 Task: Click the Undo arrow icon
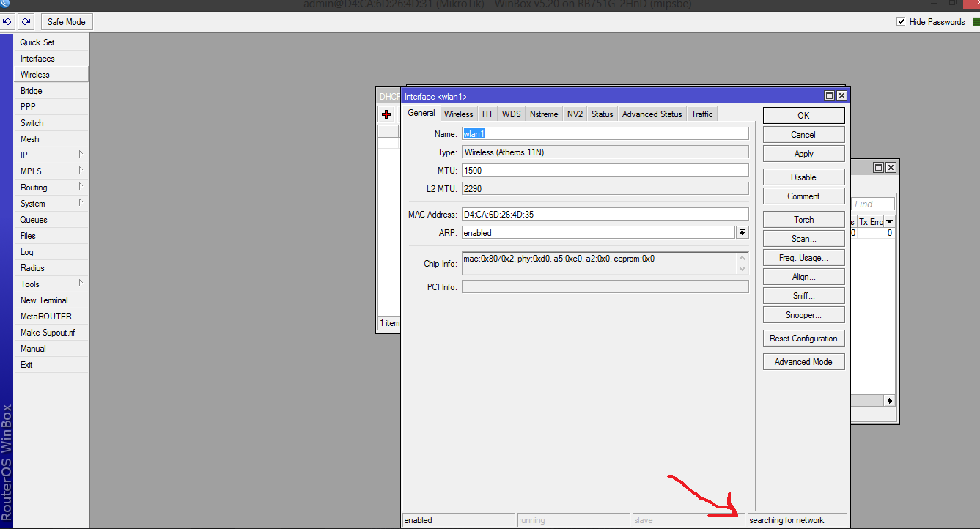(x=7, y=22)
